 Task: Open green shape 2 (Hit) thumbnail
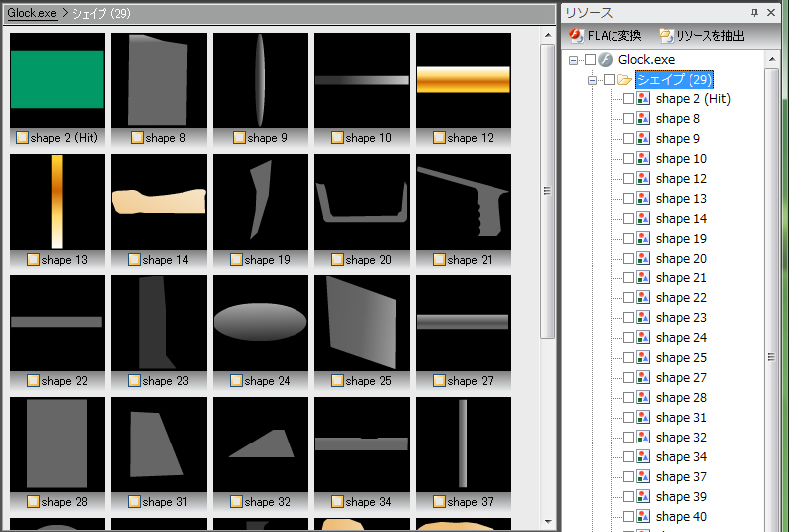[x=58, y=81]
